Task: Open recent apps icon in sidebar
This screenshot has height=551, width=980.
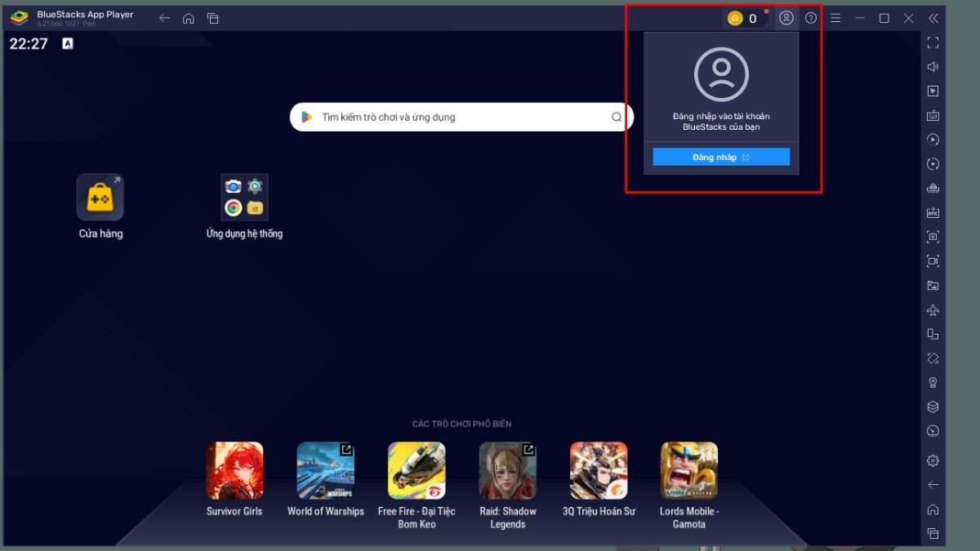Action: pos(933,534)
